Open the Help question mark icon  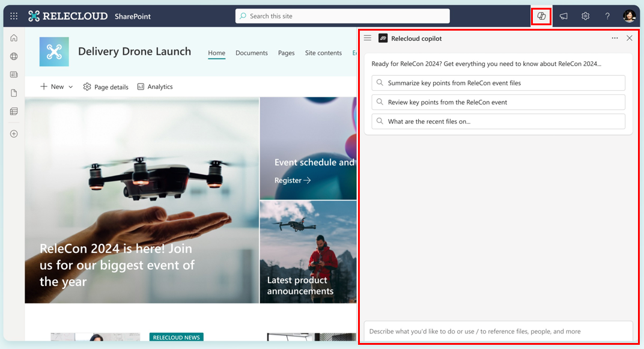(x=607, y=16)
